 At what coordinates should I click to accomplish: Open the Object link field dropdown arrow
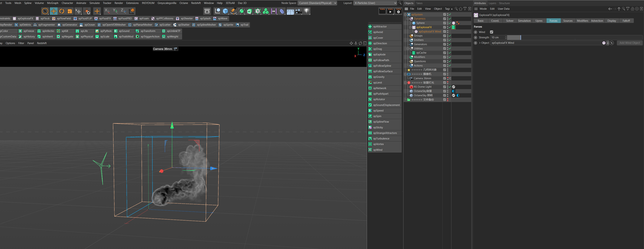pos(608,43)
